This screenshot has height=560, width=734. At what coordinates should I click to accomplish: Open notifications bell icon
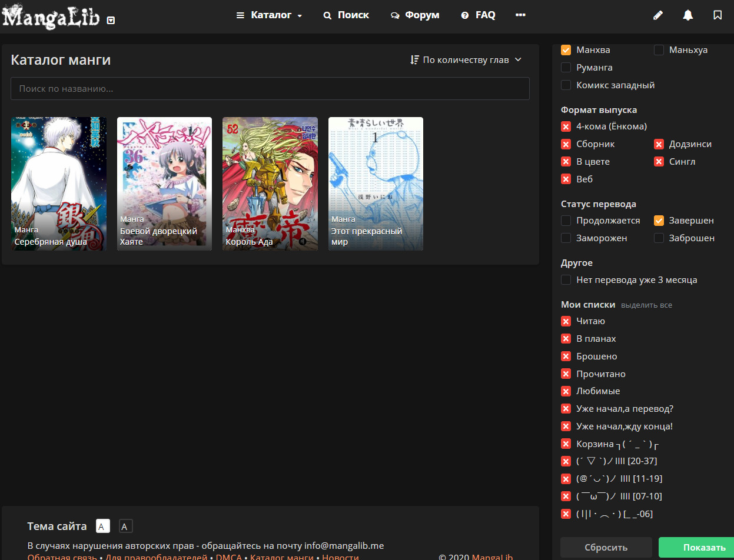point(687,15)
